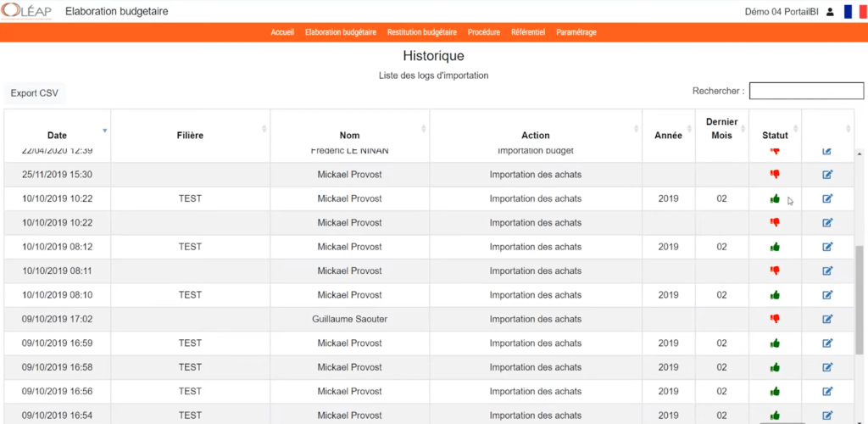Click the Export CSV button
Viewport: 868px width, 424px height.
(x=34, y=93)
